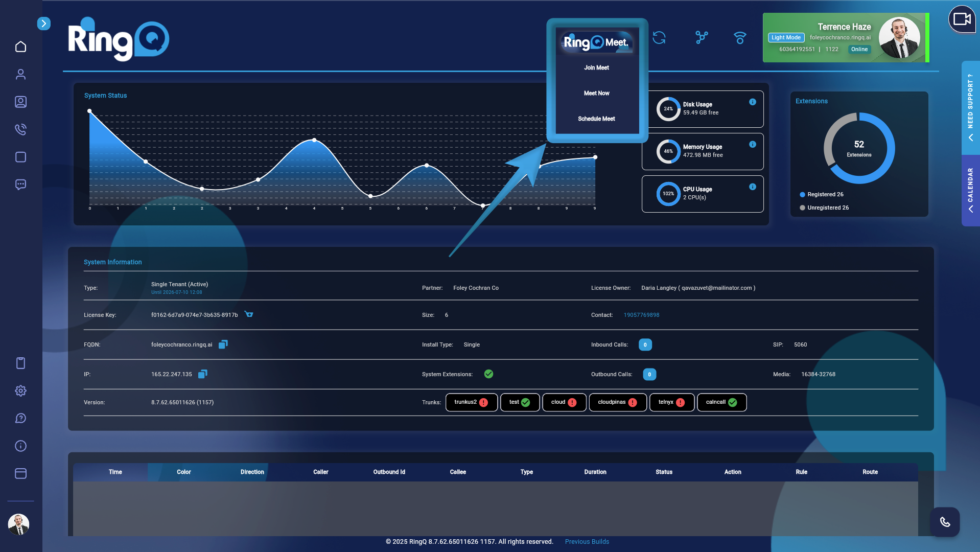Select Join Meet from the menu
Screen dimensions: 980x552
[x=596, y=68]
